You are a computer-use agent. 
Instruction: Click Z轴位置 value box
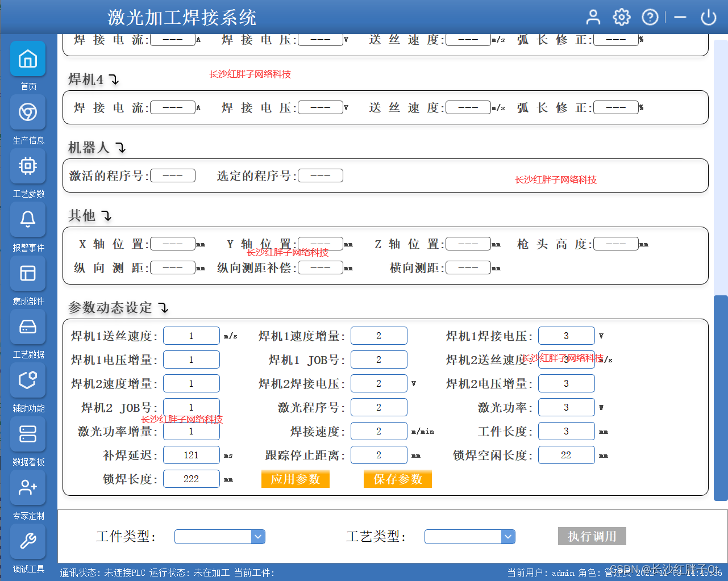(x=468, y=244)
